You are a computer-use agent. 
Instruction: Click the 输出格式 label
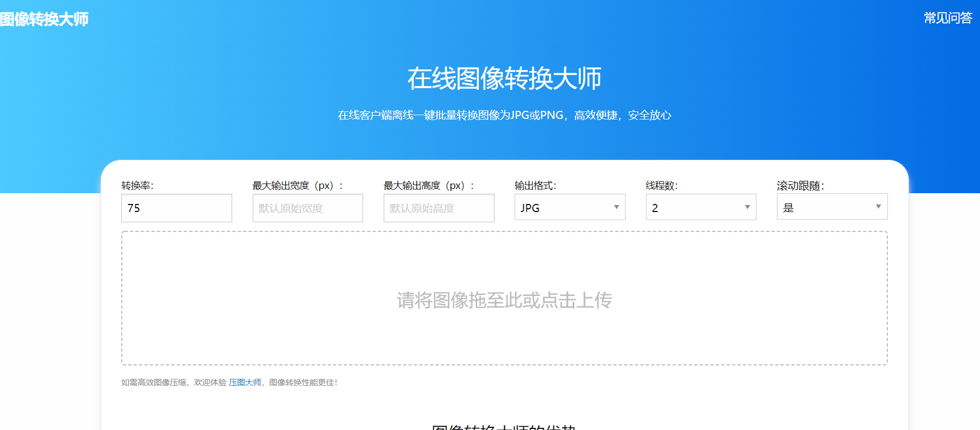pyautogui.click(x=535, y=186)
